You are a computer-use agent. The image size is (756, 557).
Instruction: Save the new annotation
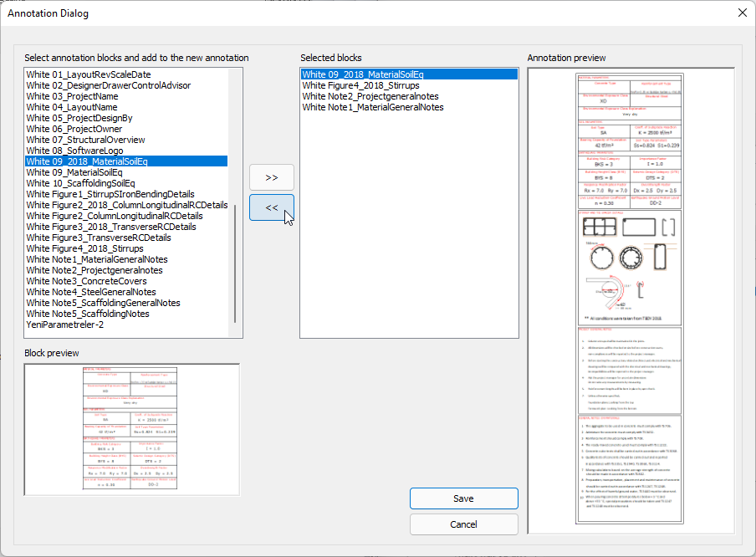point(463,498)
